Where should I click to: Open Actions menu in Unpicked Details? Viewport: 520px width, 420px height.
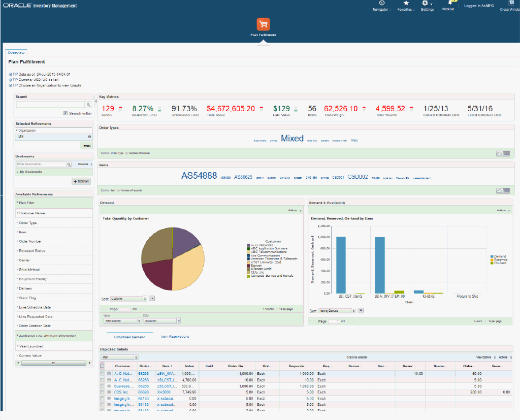(x=505, y=358)
